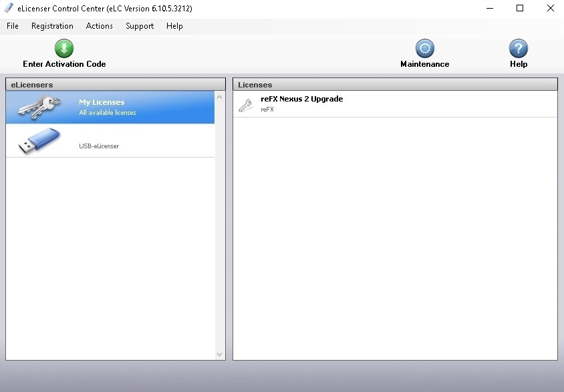Open the Help menu in menu bar

[174, 26]
